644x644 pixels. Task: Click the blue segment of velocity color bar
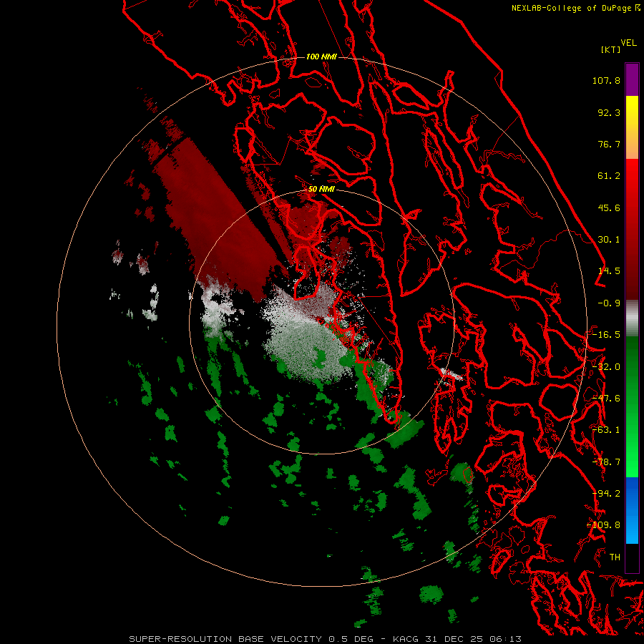tap(632, 510)
